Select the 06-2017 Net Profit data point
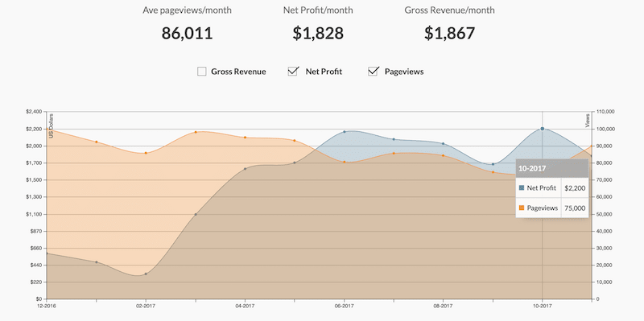This screenshot has width=644, height=321. tap(345, 132)
